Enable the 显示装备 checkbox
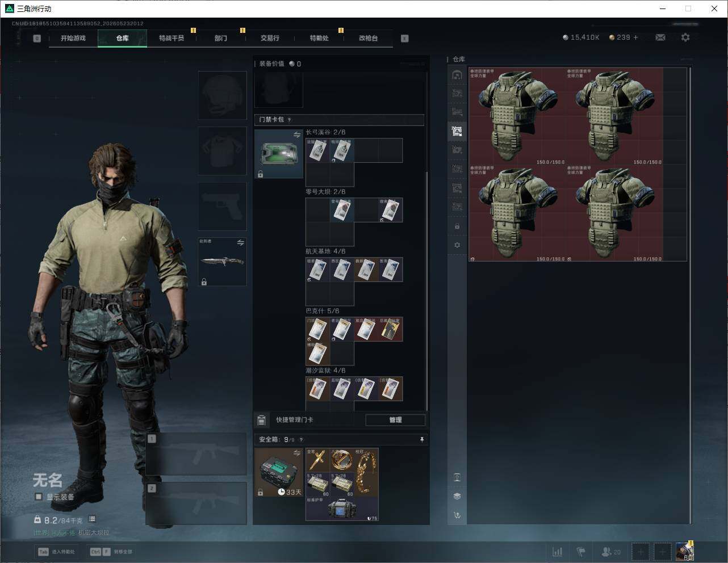The image size is (728, 563). [39, 497]
